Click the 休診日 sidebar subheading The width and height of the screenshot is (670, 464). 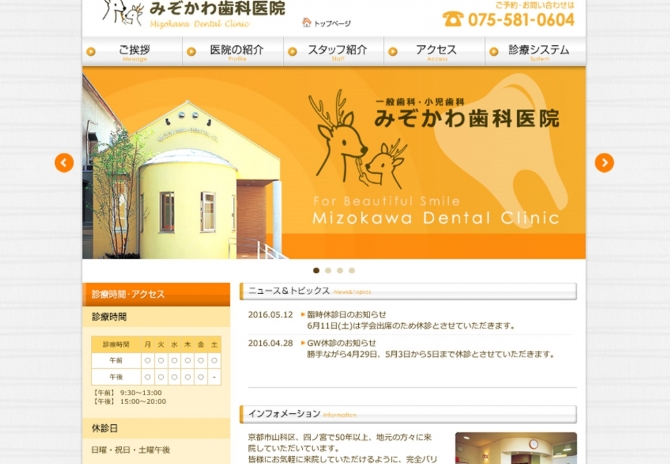[x=105, y=428]
